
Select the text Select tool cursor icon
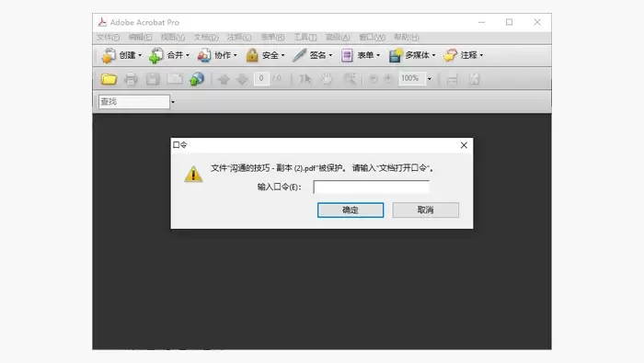(305, 79)
